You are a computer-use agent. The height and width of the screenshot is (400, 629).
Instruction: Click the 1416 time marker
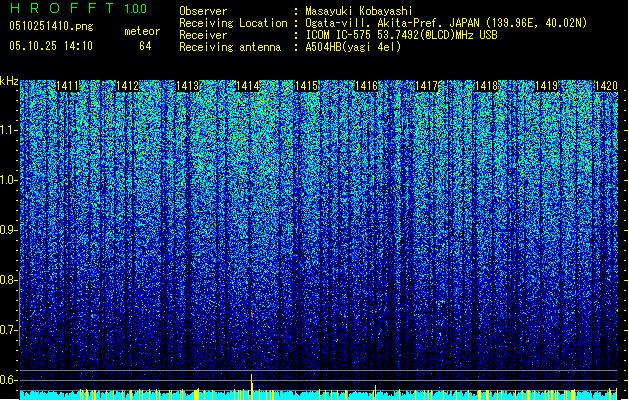[367, 86]
